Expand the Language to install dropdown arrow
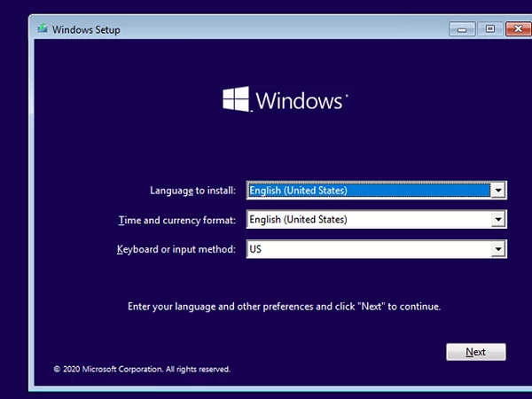 point(498,191)
